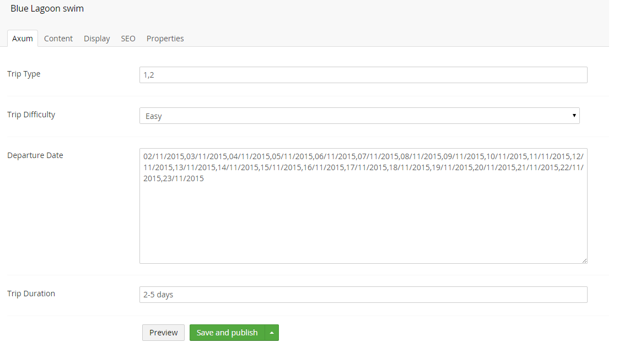Focus the Trip Duration field with 2-5 days
Viewport: 635px width, 364px height.
click(363, 295)
